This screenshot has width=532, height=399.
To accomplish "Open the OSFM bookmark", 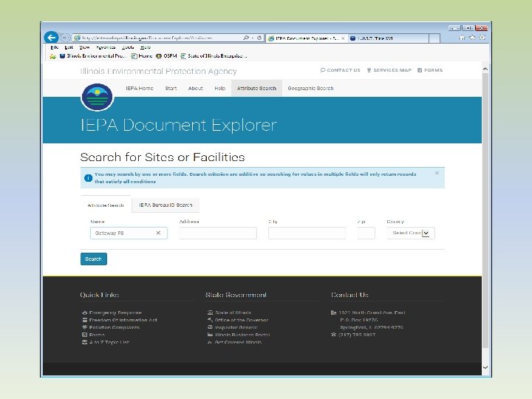I will 166,56.
